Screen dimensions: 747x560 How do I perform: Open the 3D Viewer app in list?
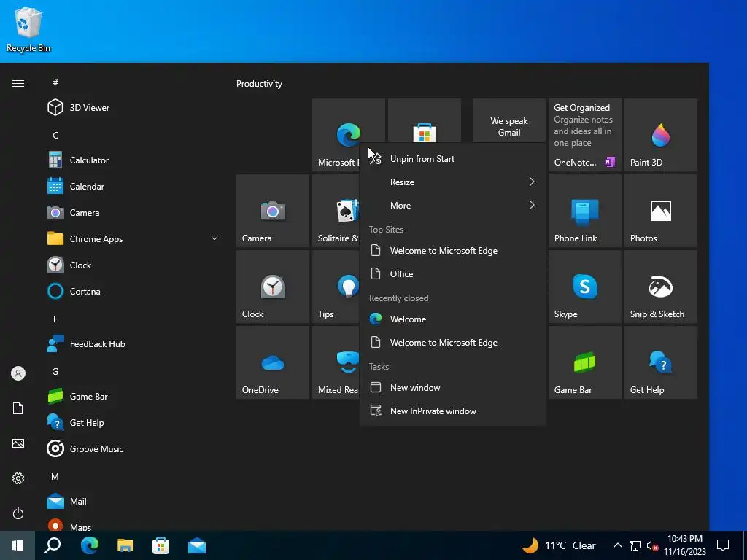[x=131, y=108]
